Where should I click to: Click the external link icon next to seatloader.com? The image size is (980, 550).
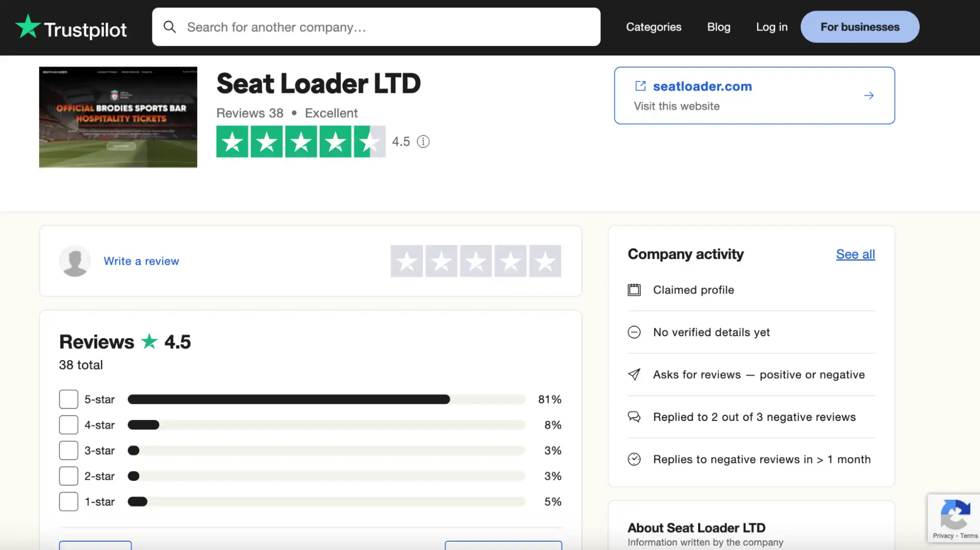640,86
